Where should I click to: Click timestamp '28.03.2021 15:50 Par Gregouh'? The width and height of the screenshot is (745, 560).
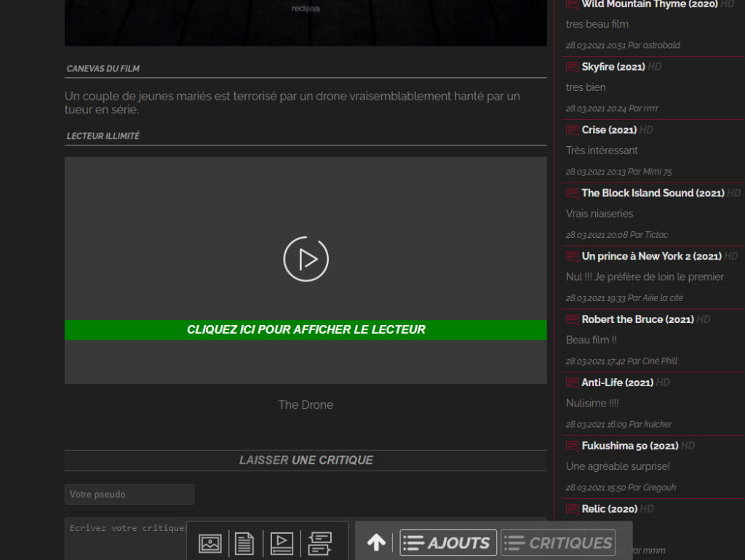tap(621, 487)
